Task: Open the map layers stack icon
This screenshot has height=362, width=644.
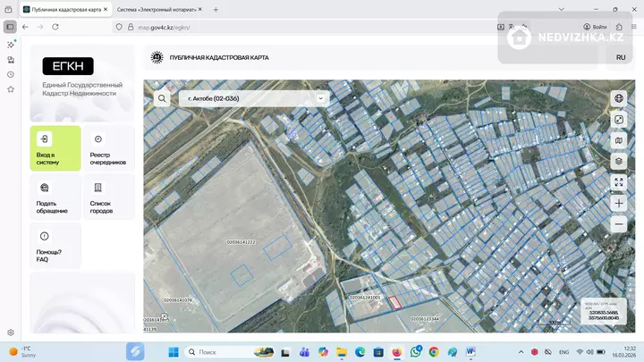Action: 619,161
